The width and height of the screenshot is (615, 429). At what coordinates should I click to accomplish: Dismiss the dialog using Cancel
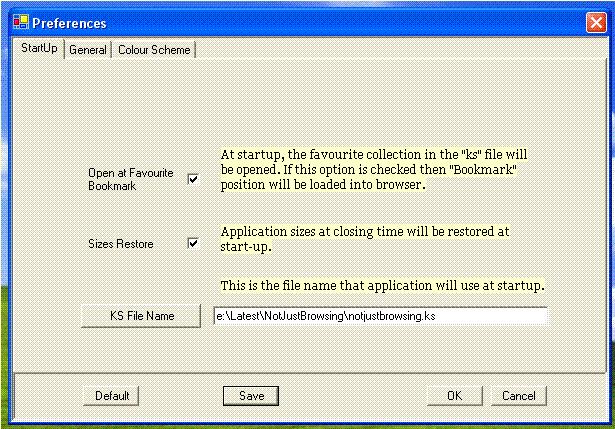coord(518,395)
